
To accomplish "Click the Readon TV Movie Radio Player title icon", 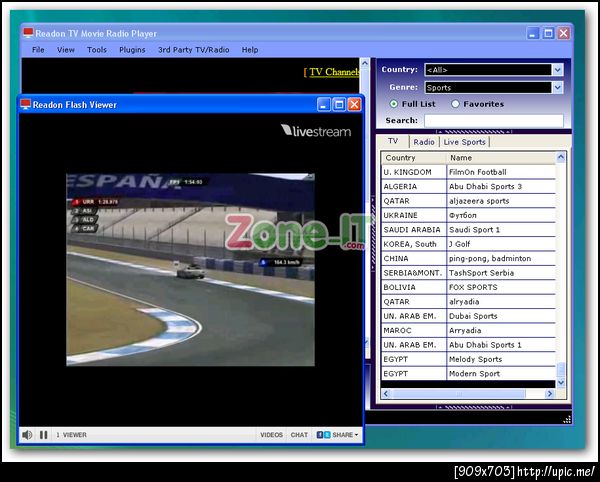I will click(28, 33).
